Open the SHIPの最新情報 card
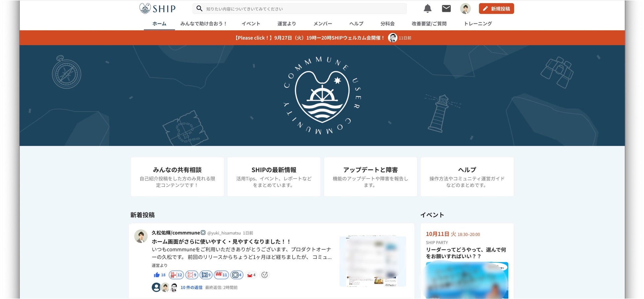The width and height of the screenshot is (644, 299). click(274, 177)
